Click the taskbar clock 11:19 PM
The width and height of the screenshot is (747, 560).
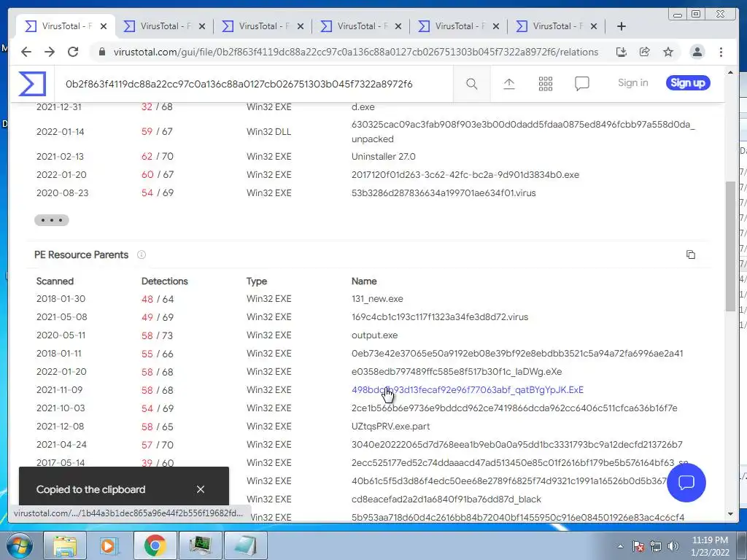pyautogui.click(x=710, y=540)
